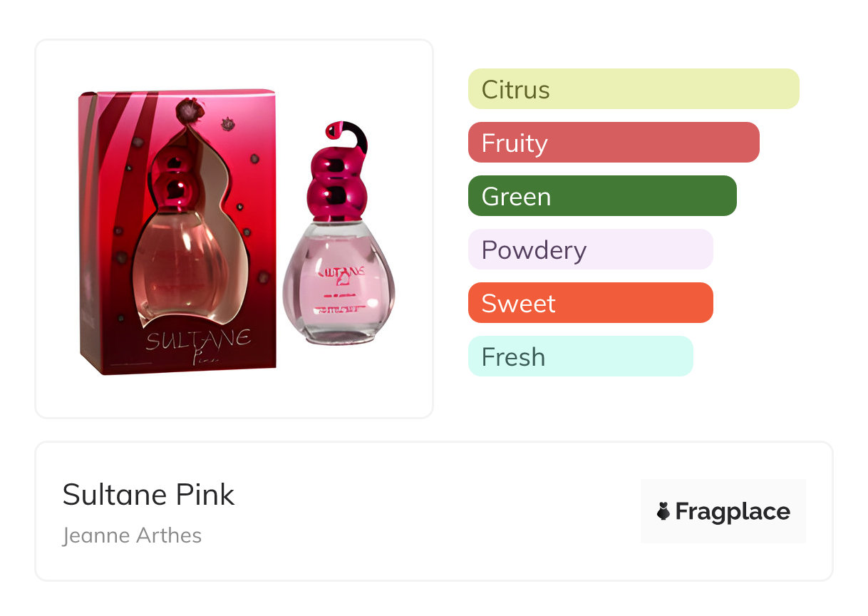Screen dimensions: 868x616
Task: Click the orange Sweet accord bar
Action: pyautogui.click(x=590, y=303)
